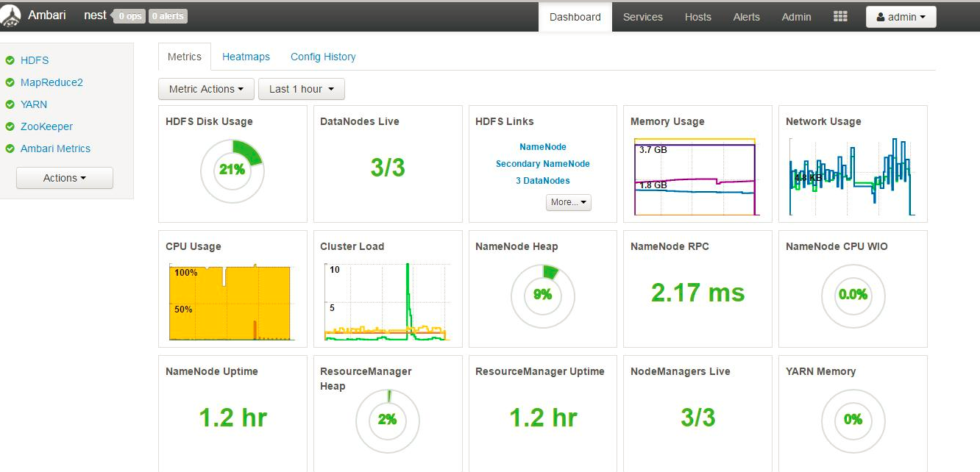Image resolution: width=980 pixels, height=472 pixels.
Task: Click the Ambari Metrics status icon
Action: point(10,149)
